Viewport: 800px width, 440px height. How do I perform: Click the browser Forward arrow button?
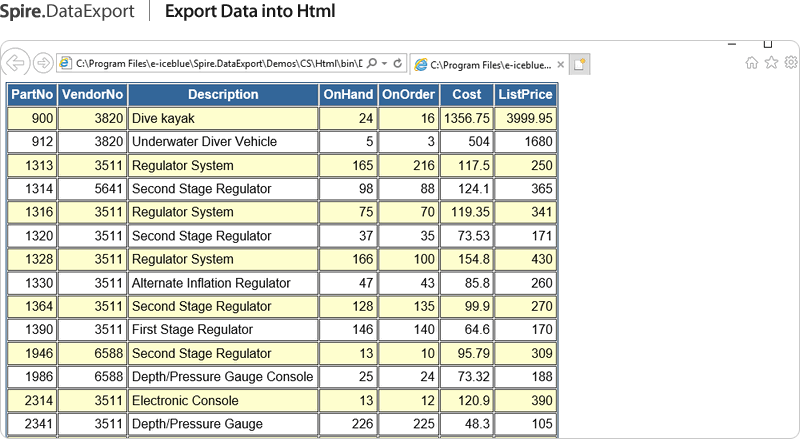point(43,63)
